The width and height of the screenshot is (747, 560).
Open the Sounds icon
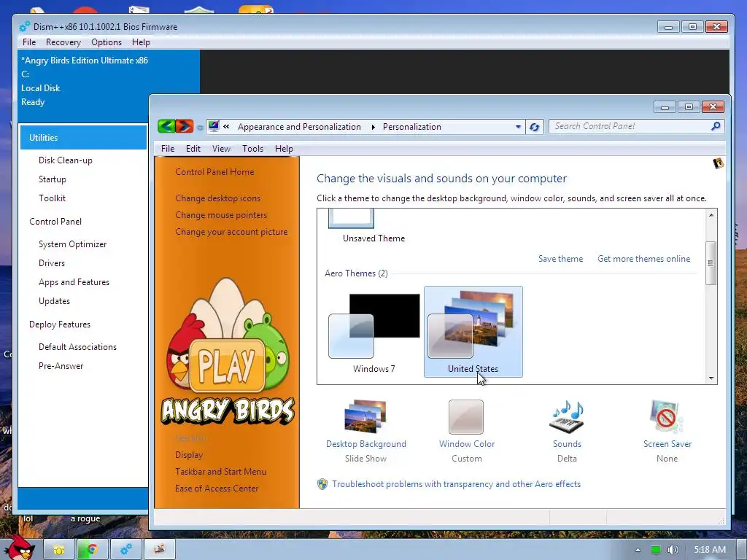(x=567, y=416)
